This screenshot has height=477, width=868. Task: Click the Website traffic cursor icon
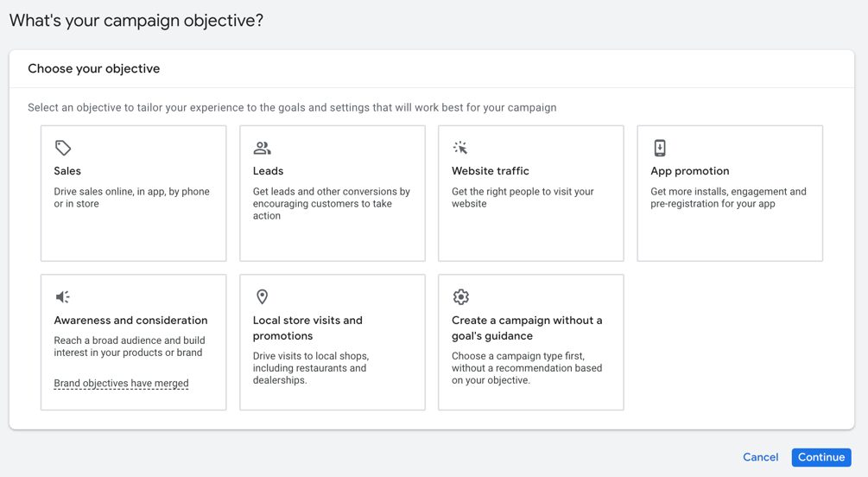tap(460, 148)
